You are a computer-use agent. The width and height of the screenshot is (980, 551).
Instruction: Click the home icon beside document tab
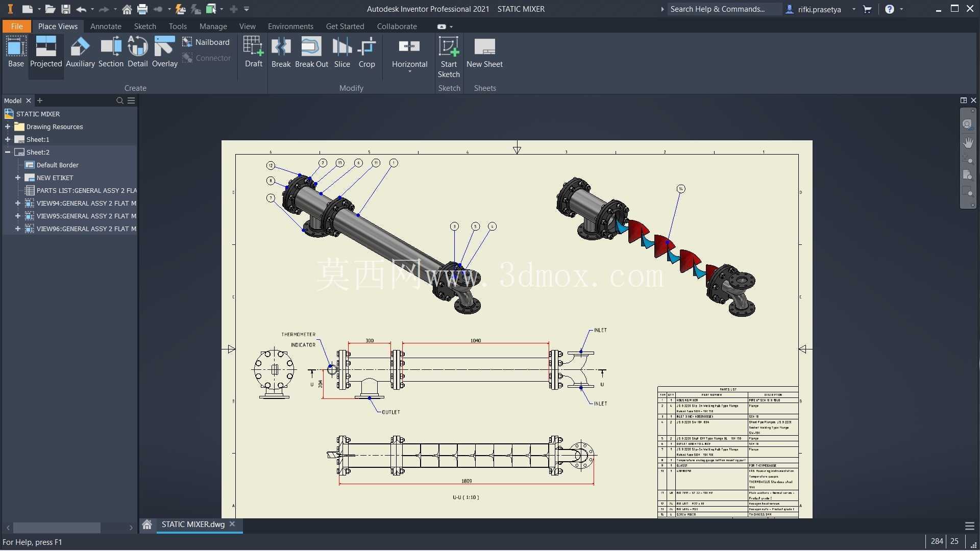point(147,524)
